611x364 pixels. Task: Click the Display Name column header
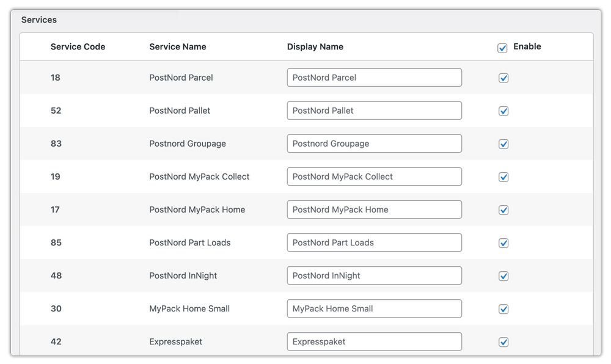pyautogui.click(x=315, y=46)
